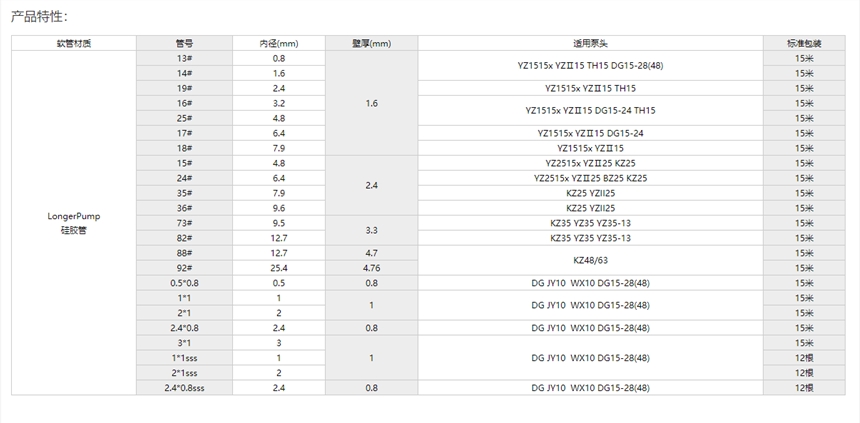Click the 壁厚(mm) column header
The image size is (860, 423).
pyautogui.click(x=371, y=43)
